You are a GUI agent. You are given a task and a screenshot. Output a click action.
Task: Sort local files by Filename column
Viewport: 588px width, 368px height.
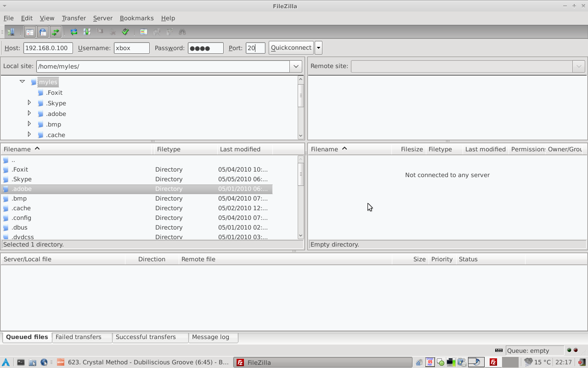(76, 149)
